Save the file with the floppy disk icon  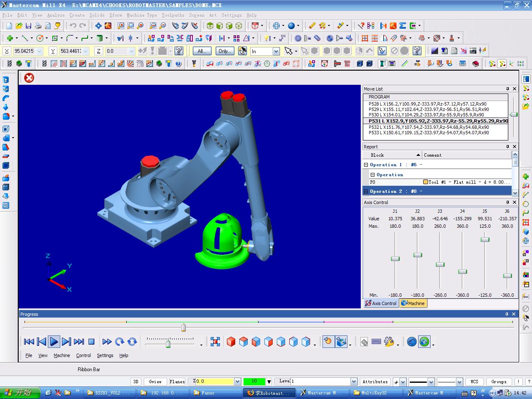click(29, 26)
